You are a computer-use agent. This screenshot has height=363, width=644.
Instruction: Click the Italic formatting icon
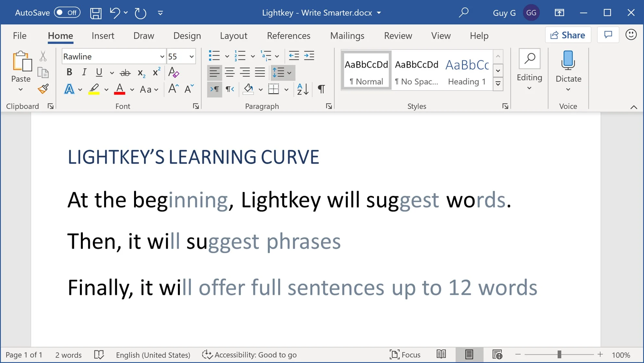pyautogui.click(x=84, y=72)
